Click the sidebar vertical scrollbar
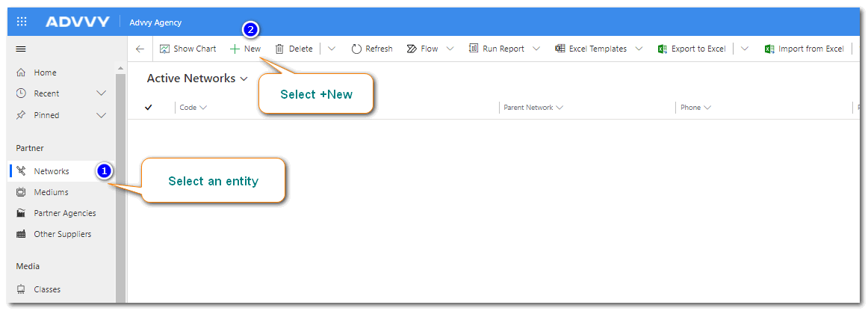Image resolution: width=868 pixels, height=311 pixels. coord(120,187)
